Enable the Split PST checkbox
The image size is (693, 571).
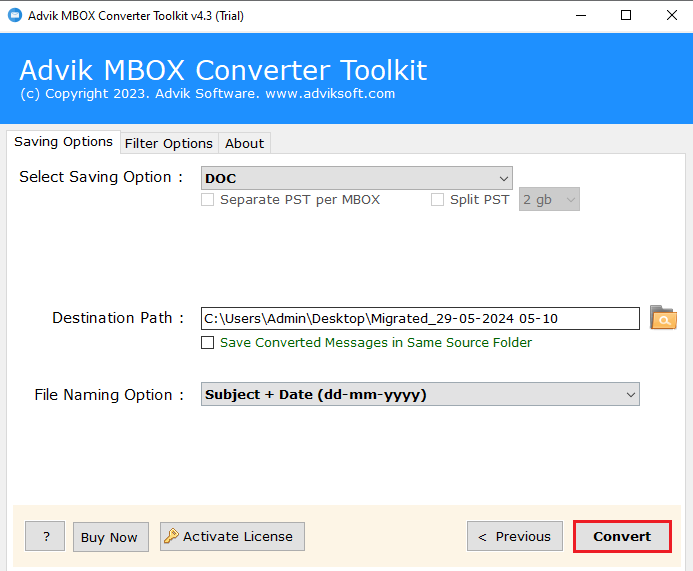[x=437, y=200]
